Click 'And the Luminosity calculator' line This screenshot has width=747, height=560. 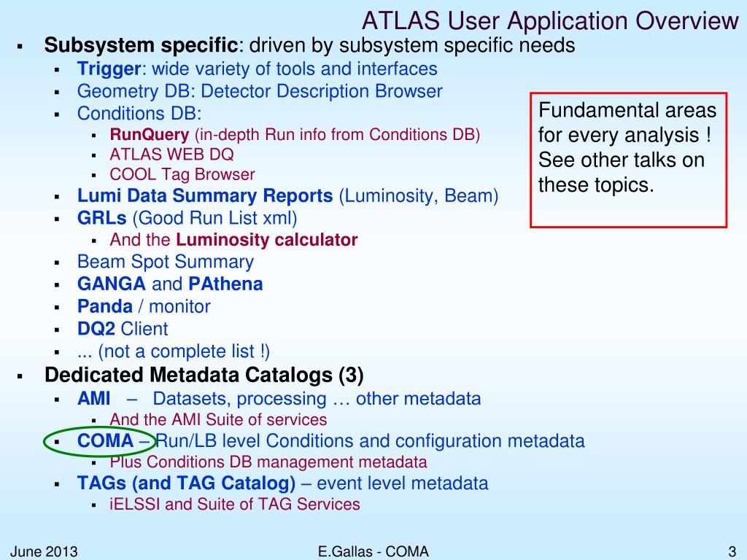pyautogui.click(x=233, y=239)
